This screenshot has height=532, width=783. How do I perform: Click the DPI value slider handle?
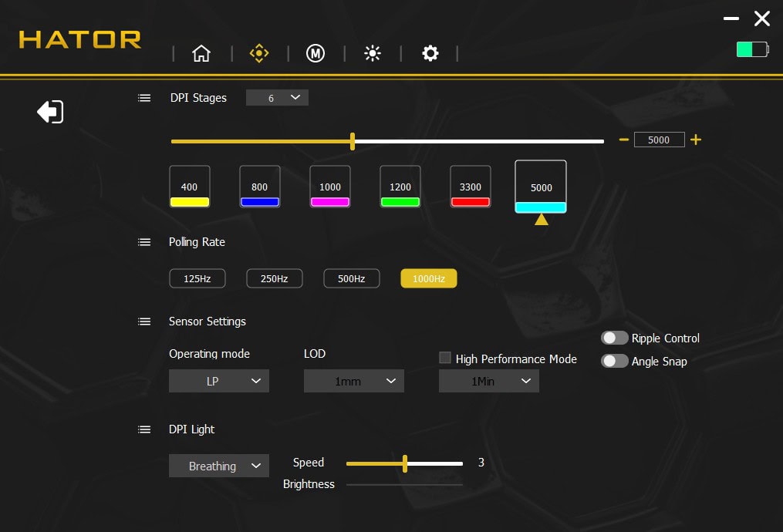(353, 141)
